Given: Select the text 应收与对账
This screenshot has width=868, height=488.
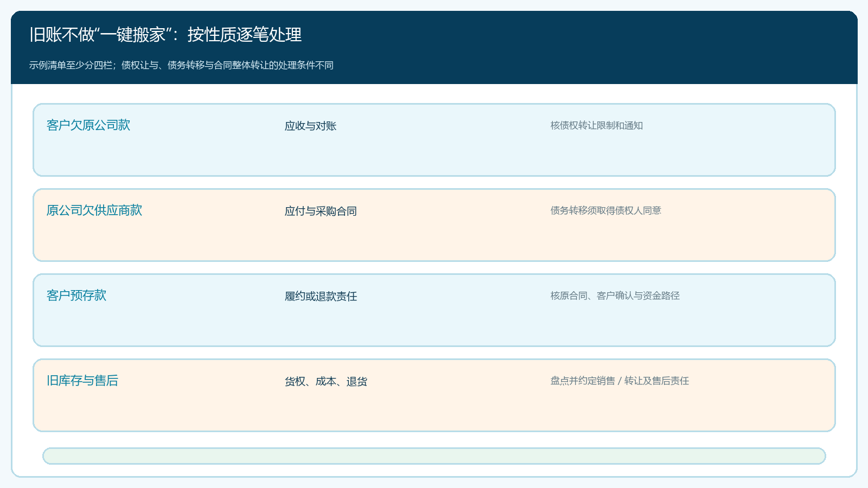Looking at the screenshot, I should [x=311, y=126].
